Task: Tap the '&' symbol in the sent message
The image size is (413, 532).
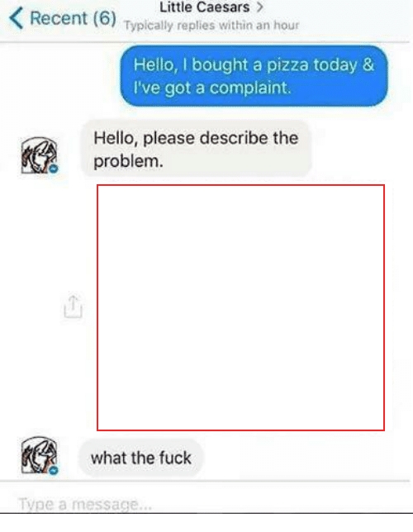Action: [x=368, y=64]
